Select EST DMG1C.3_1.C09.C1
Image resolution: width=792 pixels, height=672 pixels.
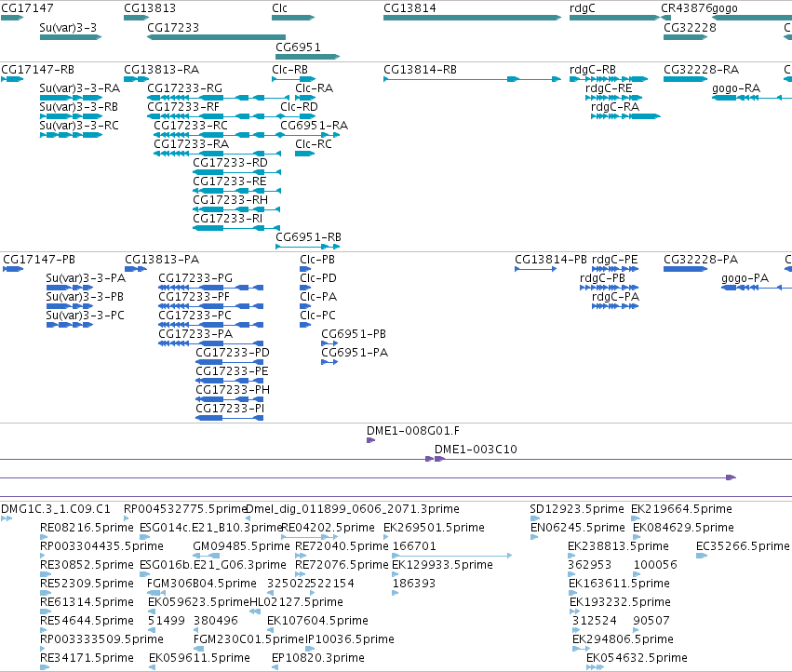[7, 518]
